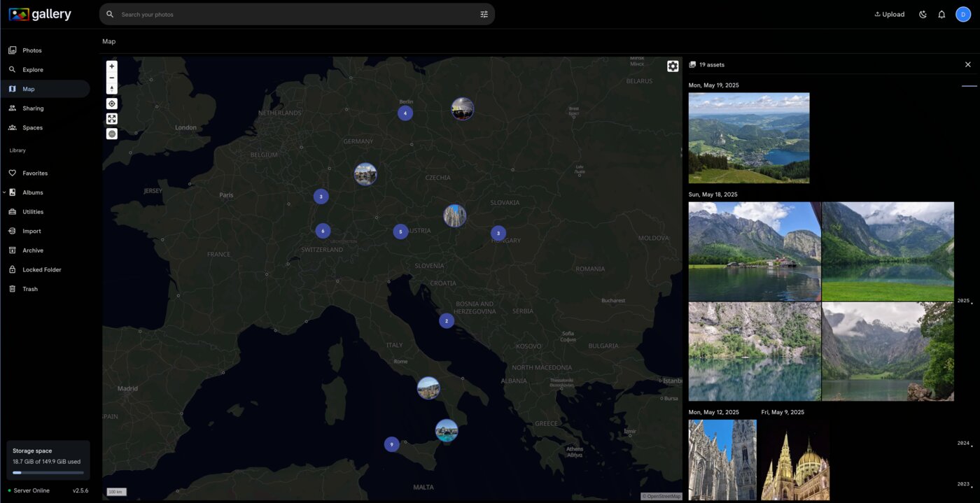Open the user profile avatar menu
The height and width of the screenshot is (503, 980).
coord(963,13)
